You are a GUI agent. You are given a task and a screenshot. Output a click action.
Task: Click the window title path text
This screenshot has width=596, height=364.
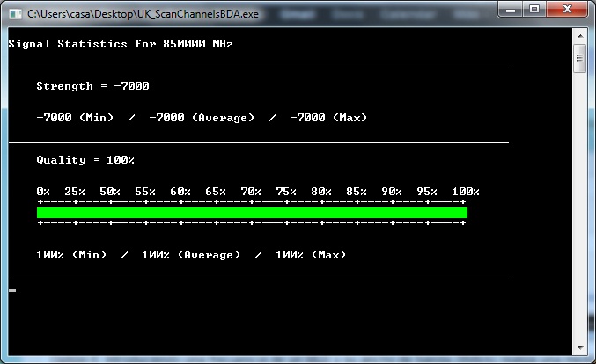tap(143, 14)
